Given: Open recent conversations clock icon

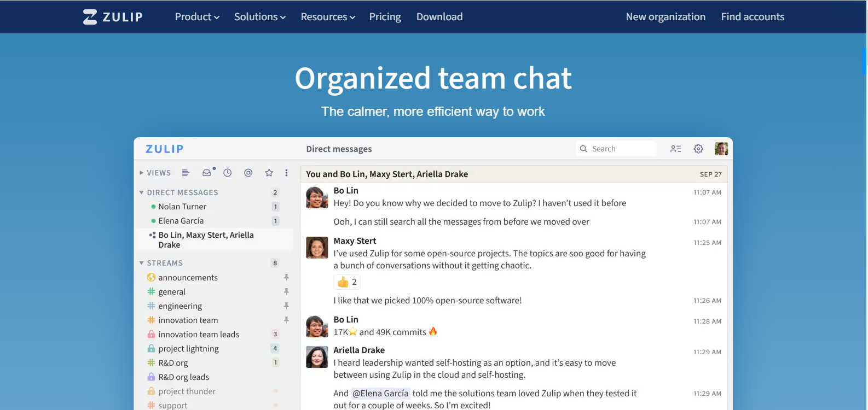Looking at the screenshot, I should click(x=228, y=173).
